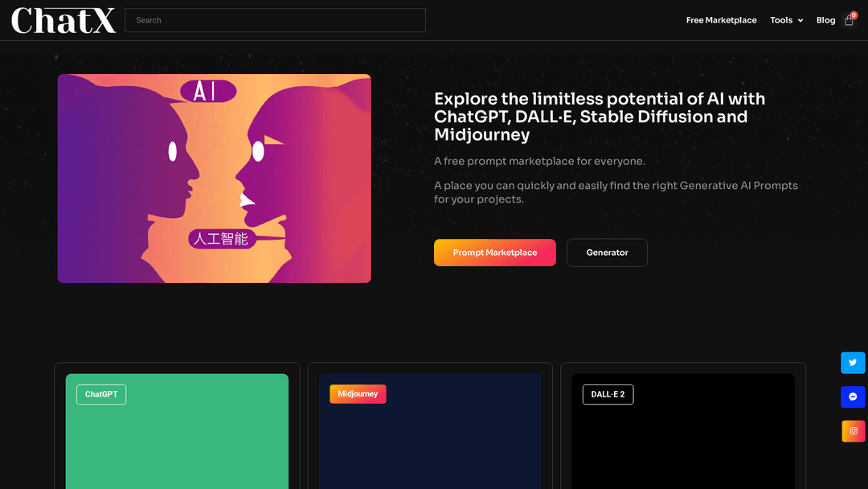Viewport: 868px width, 489px height.
Task: Go to the Blog page
Action: (x=825, y=20)
